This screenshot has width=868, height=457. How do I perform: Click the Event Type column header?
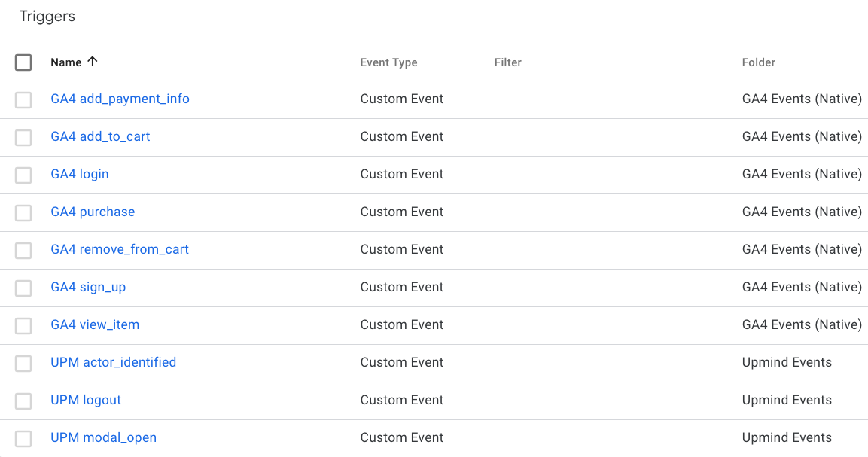point(388,62)
